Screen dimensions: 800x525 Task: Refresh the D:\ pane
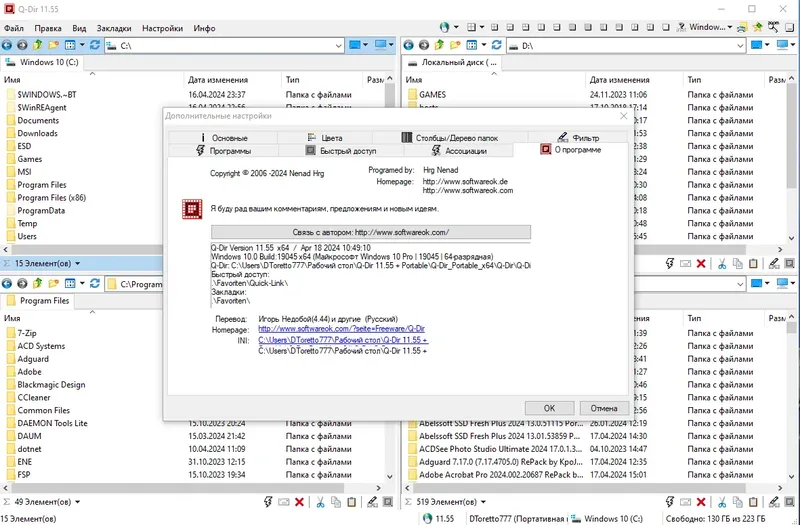[497, 45]
